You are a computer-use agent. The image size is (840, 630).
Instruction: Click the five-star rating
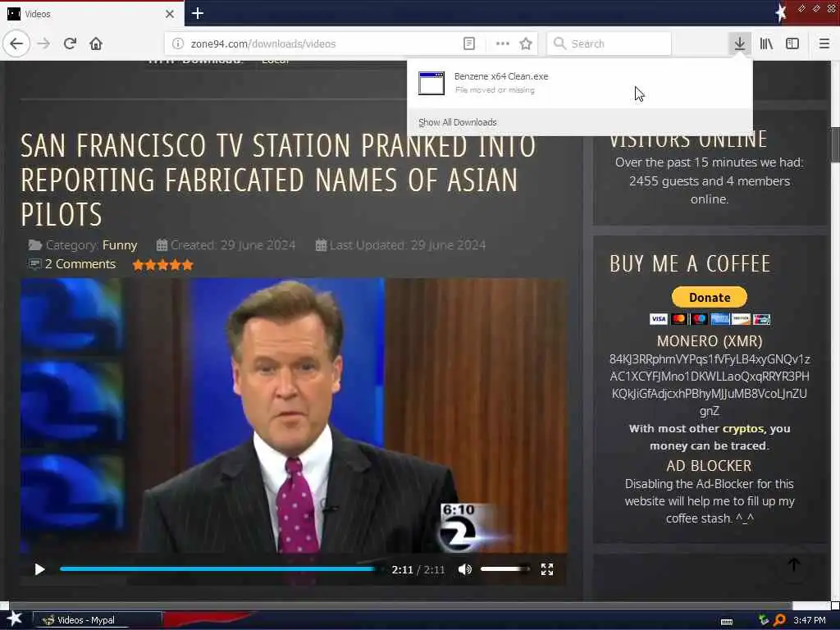click(163, 265)
